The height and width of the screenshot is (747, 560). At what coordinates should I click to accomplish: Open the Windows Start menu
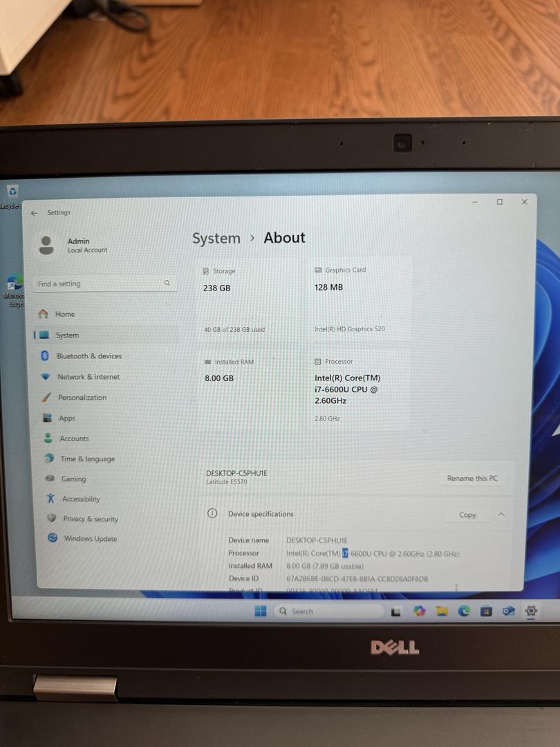(261, 611)
